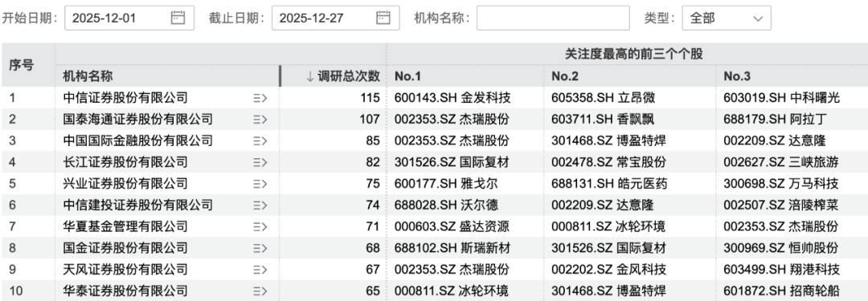Viewport: 868px width, 301px height.
Task: Click stock 002478.SZ 常宝股份
Action: (x=609, y=162)
